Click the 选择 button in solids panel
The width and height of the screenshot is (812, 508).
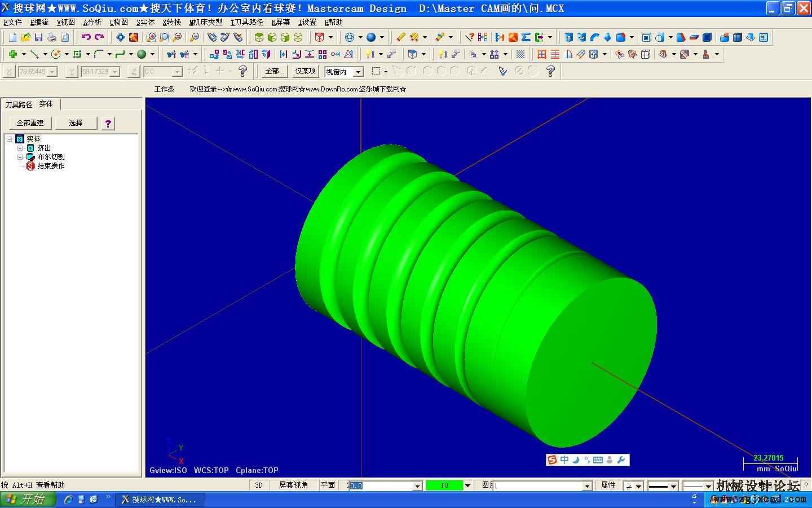tap(76, 123)
